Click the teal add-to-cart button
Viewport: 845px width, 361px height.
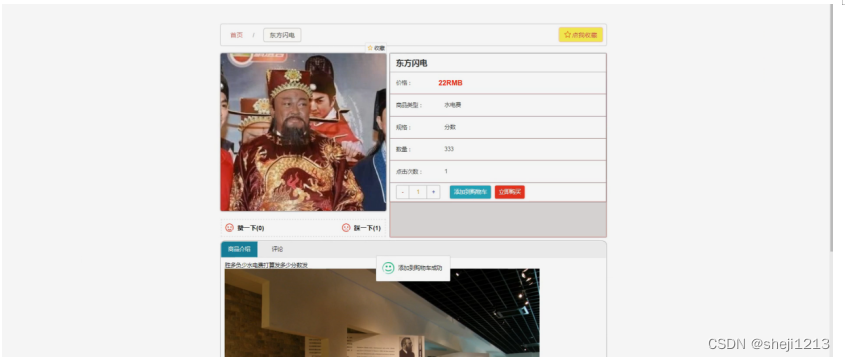[470, 192]
